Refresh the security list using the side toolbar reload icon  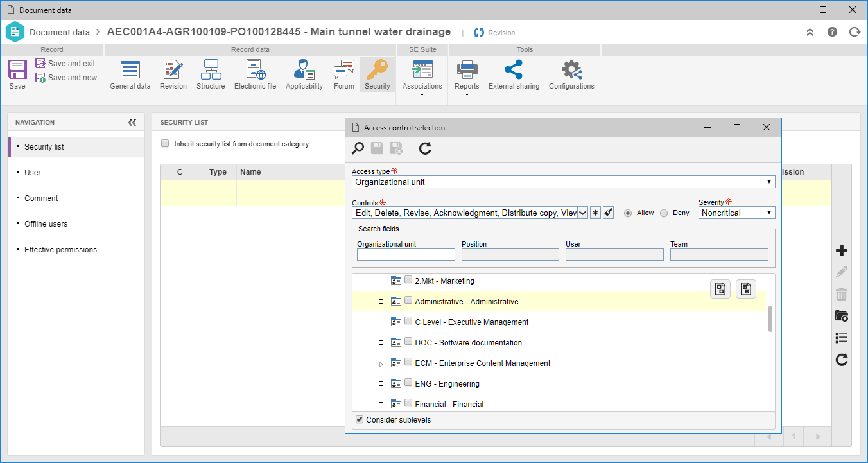tap(842, 360)
